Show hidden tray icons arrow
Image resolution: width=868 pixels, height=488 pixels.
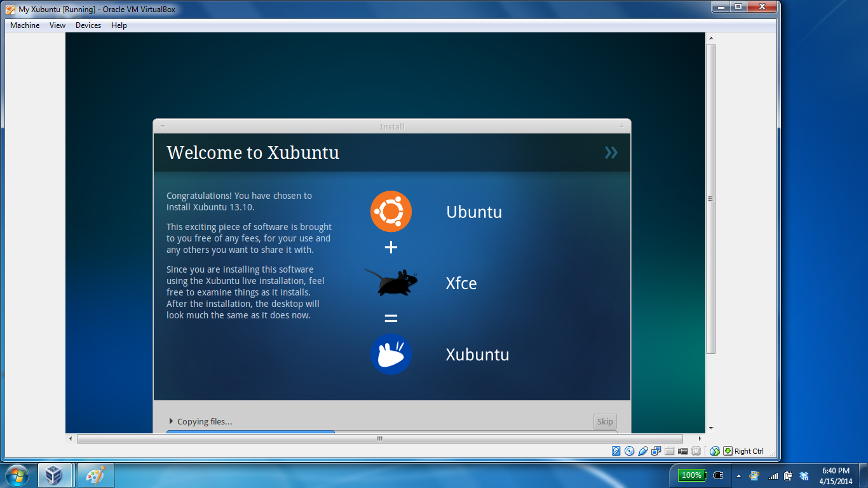tap(738, 476)
